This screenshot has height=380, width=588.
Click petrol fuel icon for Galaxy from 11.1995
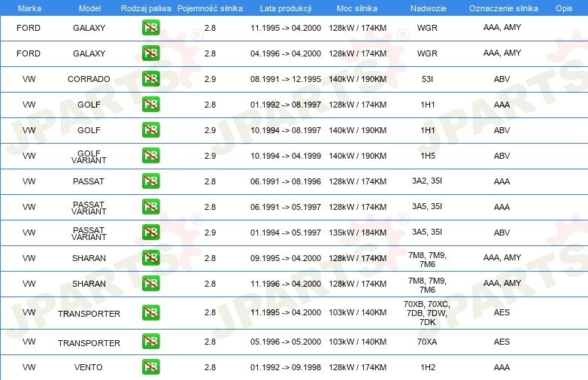point(150,28)
